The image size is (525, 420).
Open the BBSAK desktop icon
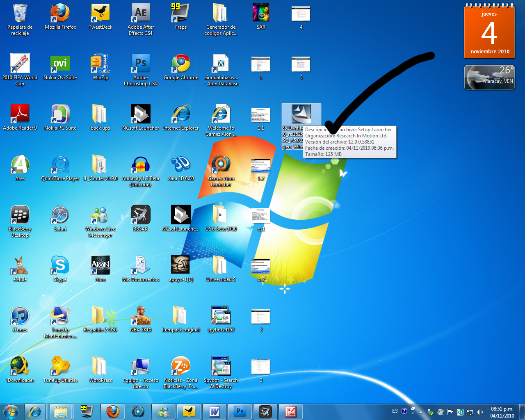pos(140,215)
